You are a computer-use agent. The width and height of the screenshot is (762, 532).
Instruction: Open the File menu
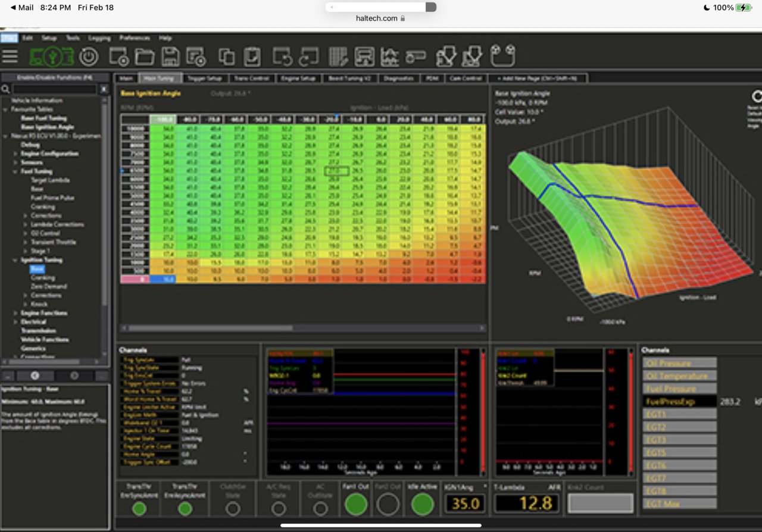[9, 38]
